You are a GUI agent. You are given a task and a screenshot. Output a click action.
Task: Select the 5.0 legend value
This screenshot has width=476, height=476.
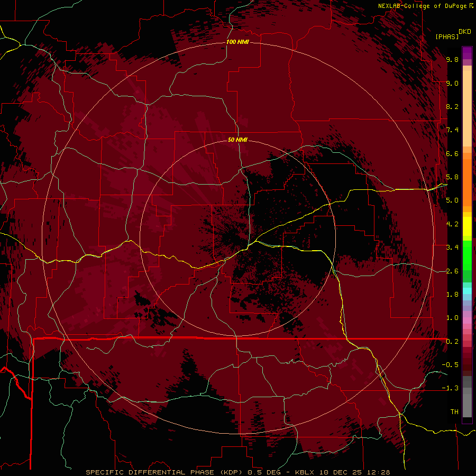tap(452, 200)
